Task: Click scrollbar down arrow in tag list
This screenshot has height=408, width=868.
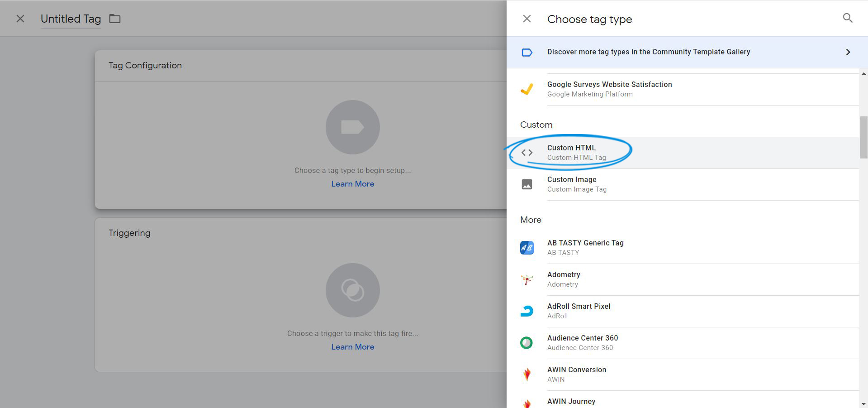Action: (x=863, y=404)
